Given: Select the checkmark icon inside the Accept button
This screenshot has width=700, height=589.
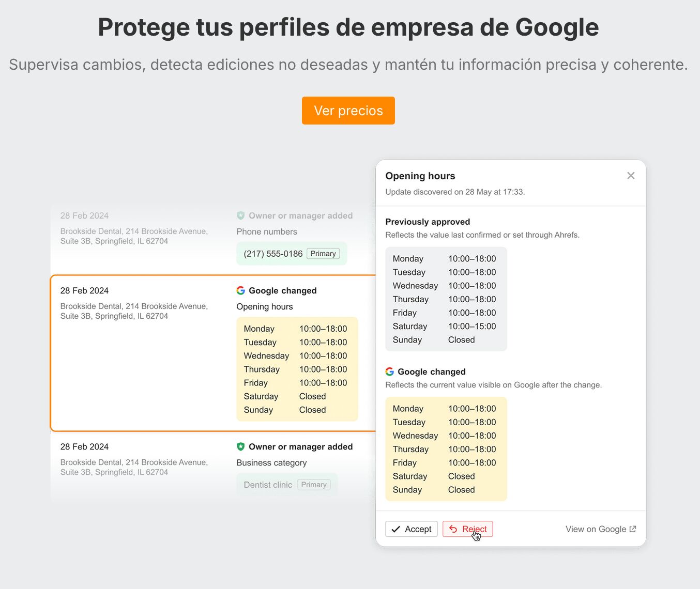Looking at the screenshot, I should coord(396,529).
